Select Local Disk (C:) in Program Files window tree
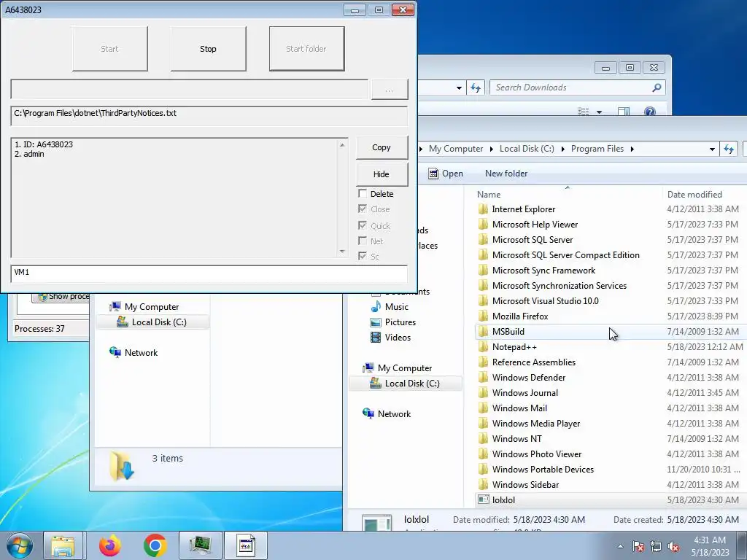Image resolution: width=747 pixels, height=560 pixels. point(405,384)
